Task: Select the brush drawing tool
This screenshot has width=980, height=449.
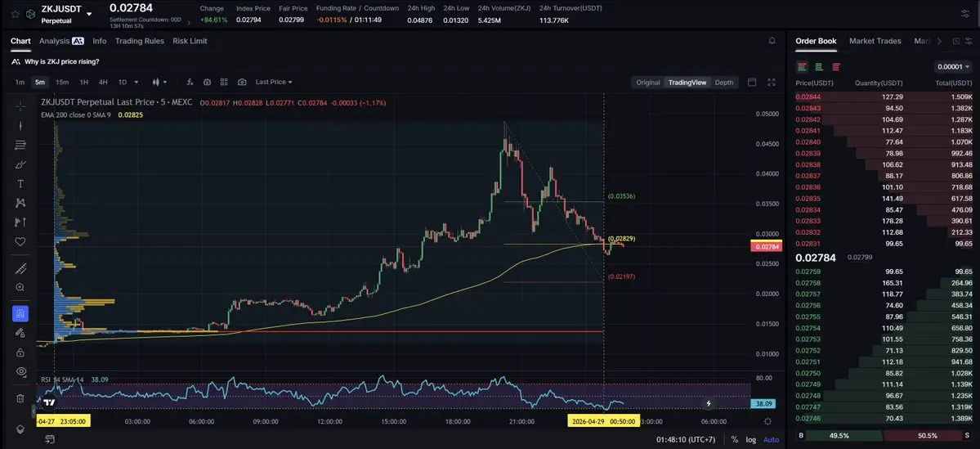Action: tap(20, 164)
